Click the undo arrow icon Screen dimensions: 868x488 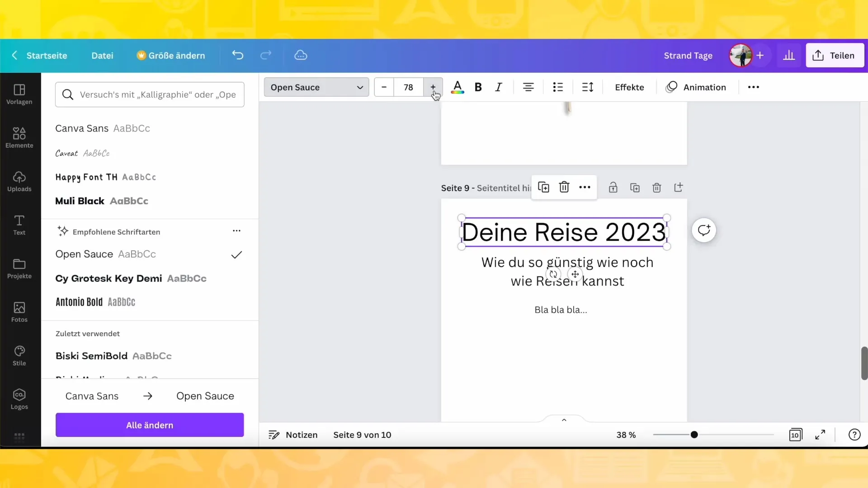pos(238,56)
